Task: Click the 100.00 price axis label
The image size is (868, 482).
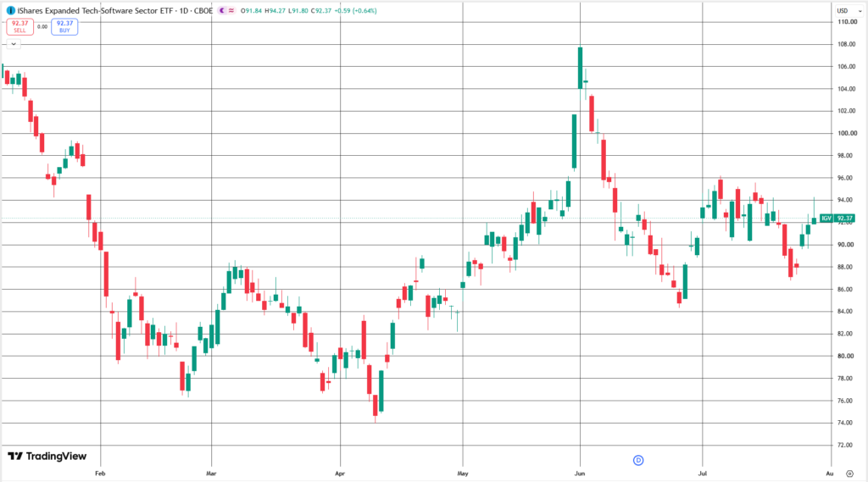Action: [x=847, y=133]
